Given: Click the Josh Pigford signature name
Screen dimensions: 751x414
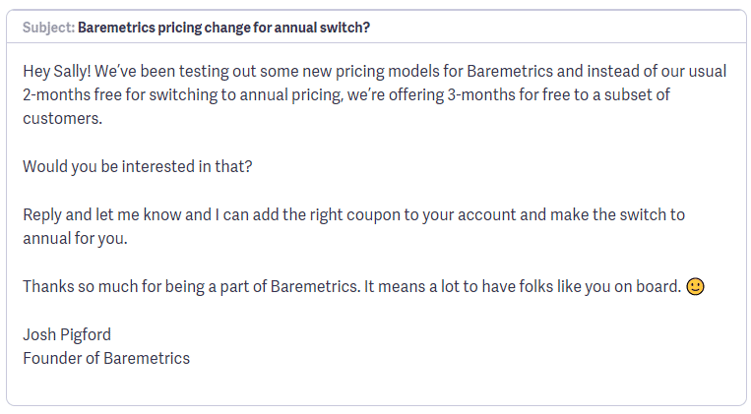Looking at the screenshot, I should 67,334.
